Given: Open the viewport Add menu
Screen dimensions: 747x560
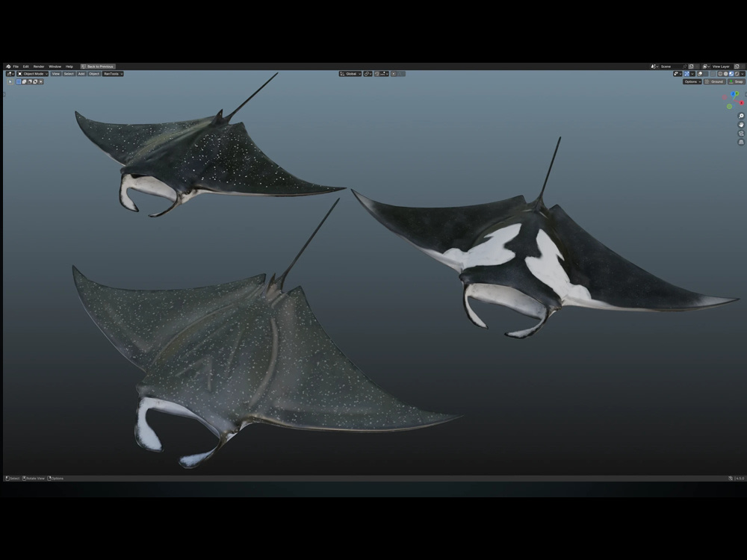Looking at the screenshot, I should tap(81, 74).
